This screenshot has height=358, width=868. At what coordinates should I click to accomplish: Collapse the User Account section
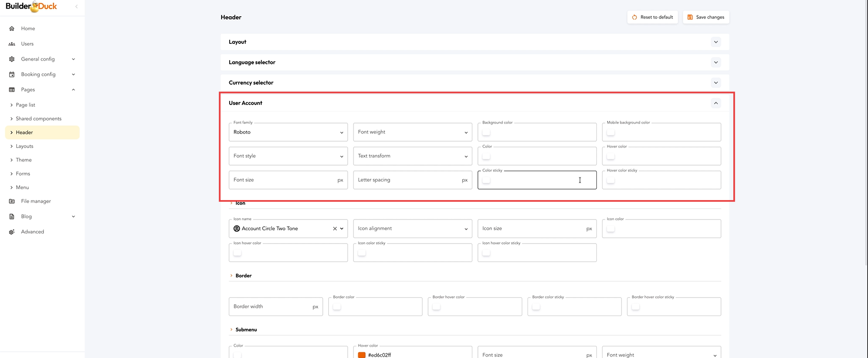pos(716,103)
